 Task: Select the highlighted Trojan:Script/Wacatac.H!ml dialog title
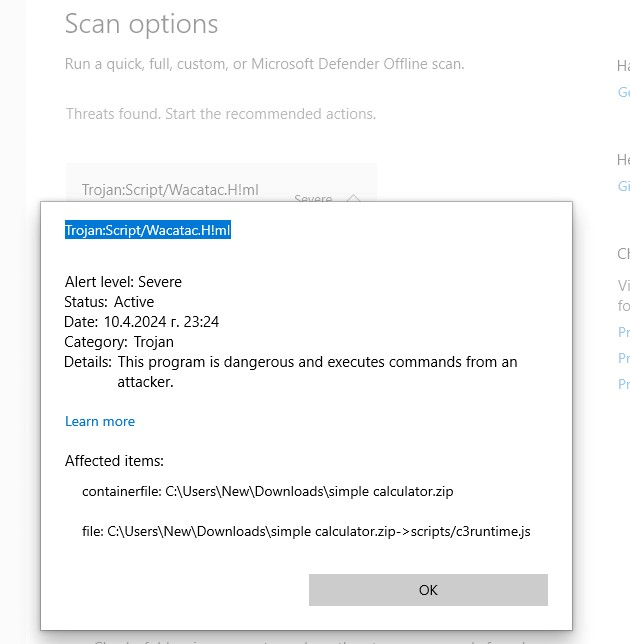point(148,230)
